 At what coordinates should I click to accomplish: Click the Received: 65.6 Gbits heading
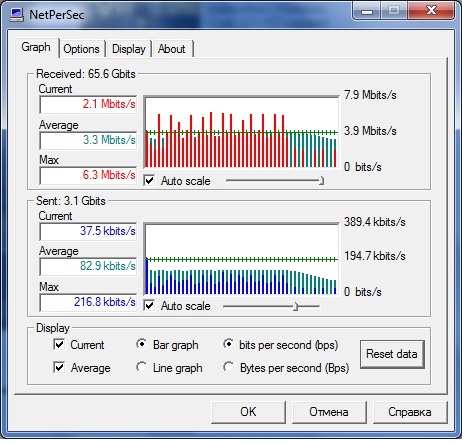tap(86, 74)
